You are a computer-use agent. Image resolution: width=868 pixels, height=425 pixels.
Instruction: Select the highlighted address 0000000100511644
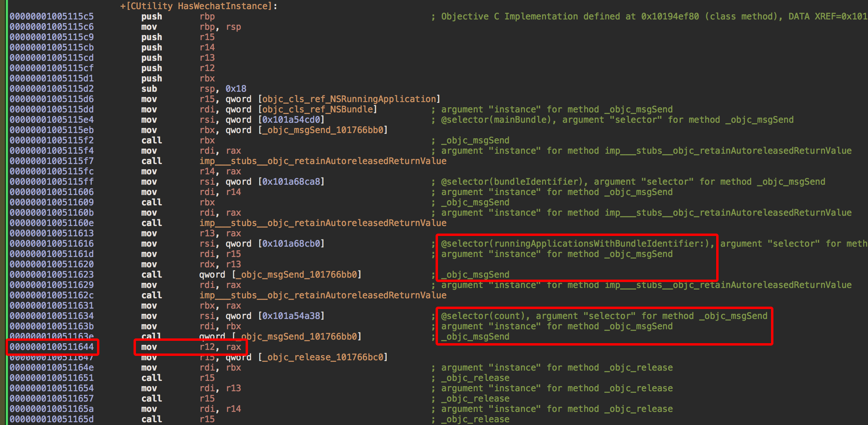tap(52, 347)
